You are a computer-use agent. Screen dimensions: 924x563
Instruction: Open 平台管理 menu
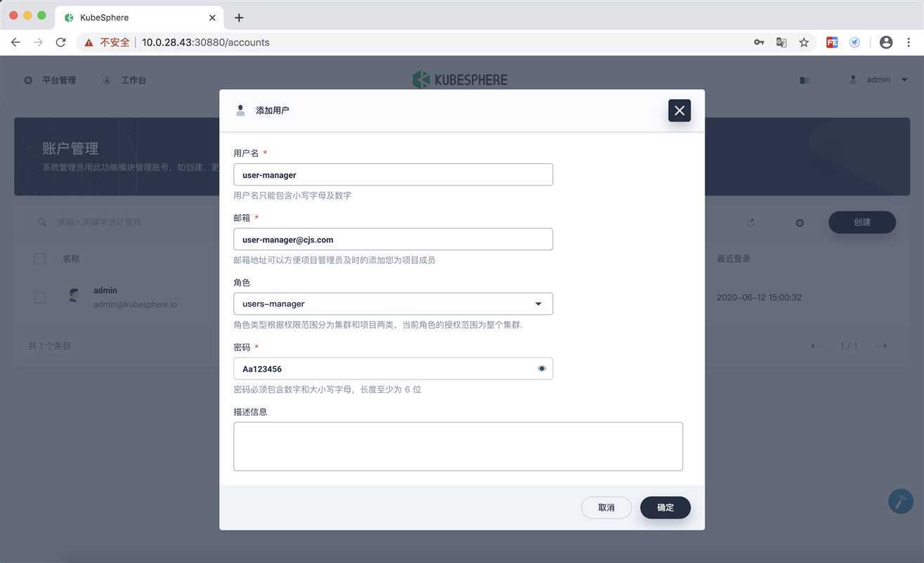pos(50,80)
